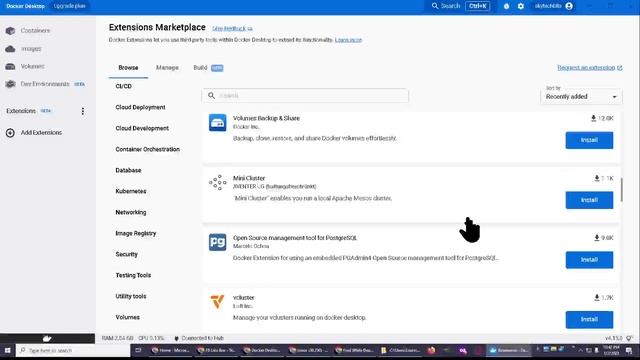Select the Database category
This screenshot has height=360, width=640.
click(128, 170)
